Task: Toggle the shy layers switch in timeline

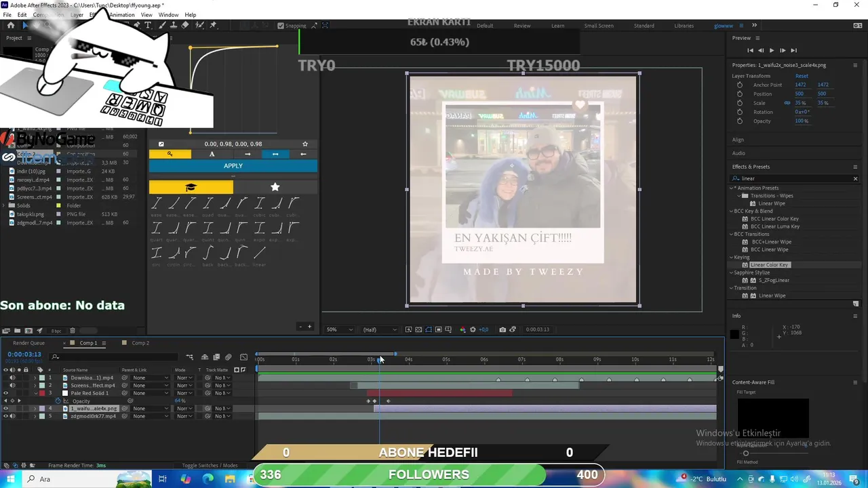Action: (x=205, y=357)
